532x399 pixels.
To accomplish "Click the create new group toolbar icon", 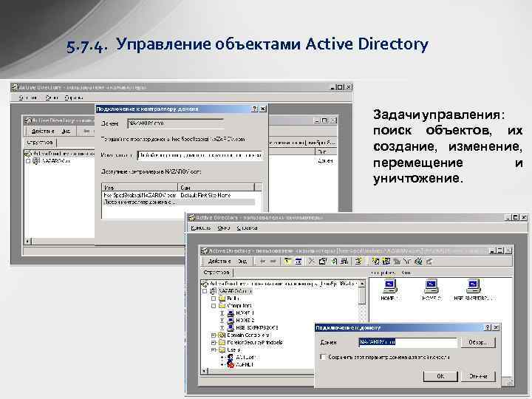I will [x=386, y=262].
